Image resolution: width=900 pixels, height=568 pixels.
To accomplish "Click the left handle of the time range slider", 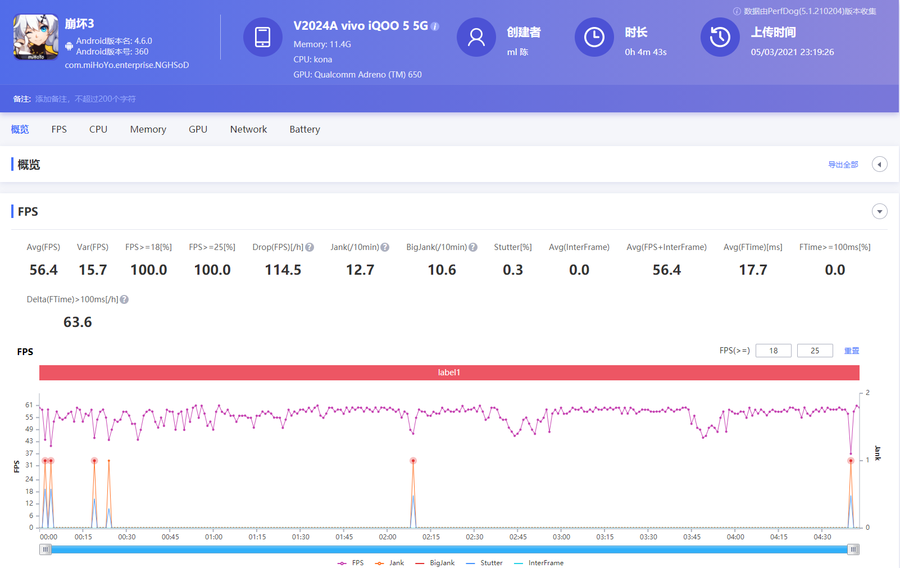I will pos(46,549).
